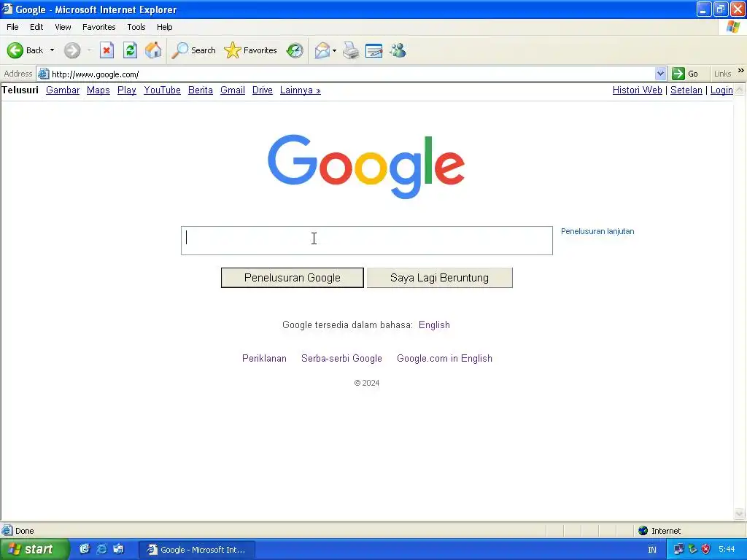Click the Edit page toolbar icon
This screenshot has height=560, width=747.
374,50
